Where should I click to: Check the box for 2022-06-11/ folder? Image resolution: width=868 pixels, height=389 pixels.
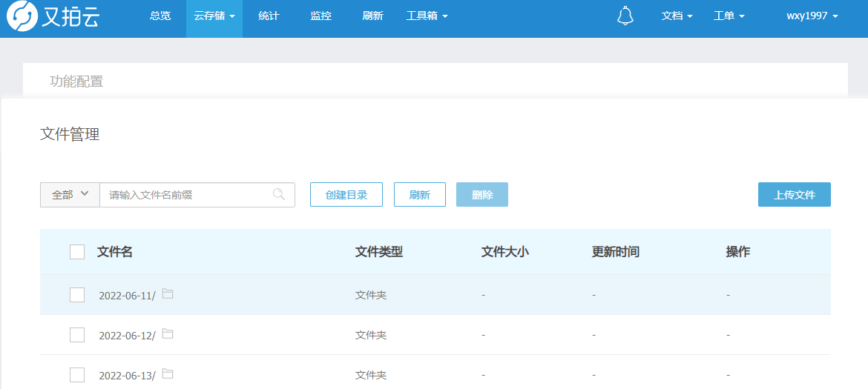[x=77, y=295]
